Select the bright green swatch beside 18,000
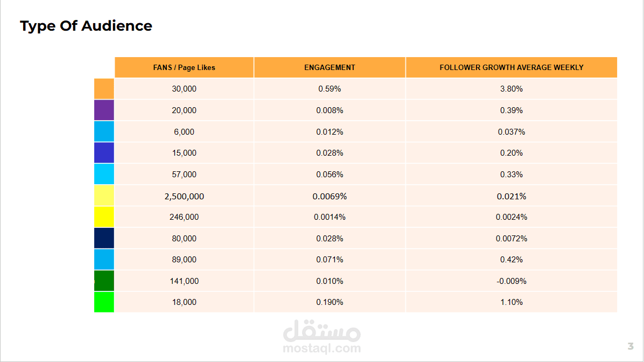 tap(104, 302)
